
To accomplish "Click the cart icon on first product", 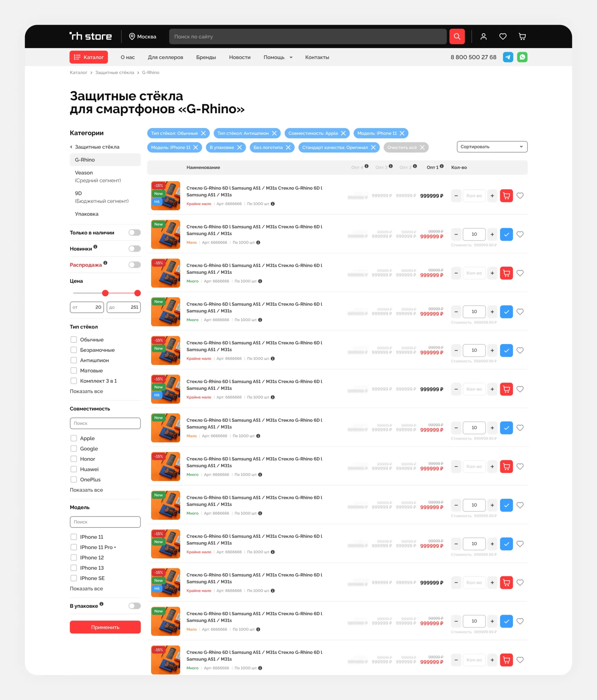I will pyautogui.click(x=507, y=196).
